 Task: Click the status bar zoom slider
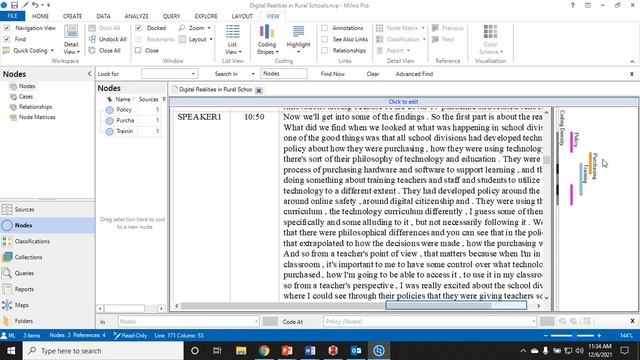coord(572,336)
